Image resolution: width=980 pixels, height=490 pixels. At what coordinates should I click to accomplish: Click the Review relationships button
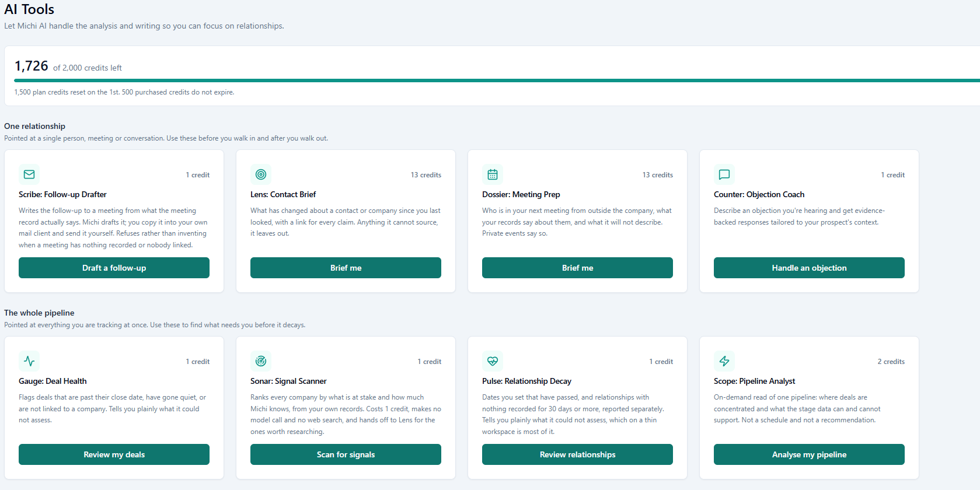(x=577, y=454)
